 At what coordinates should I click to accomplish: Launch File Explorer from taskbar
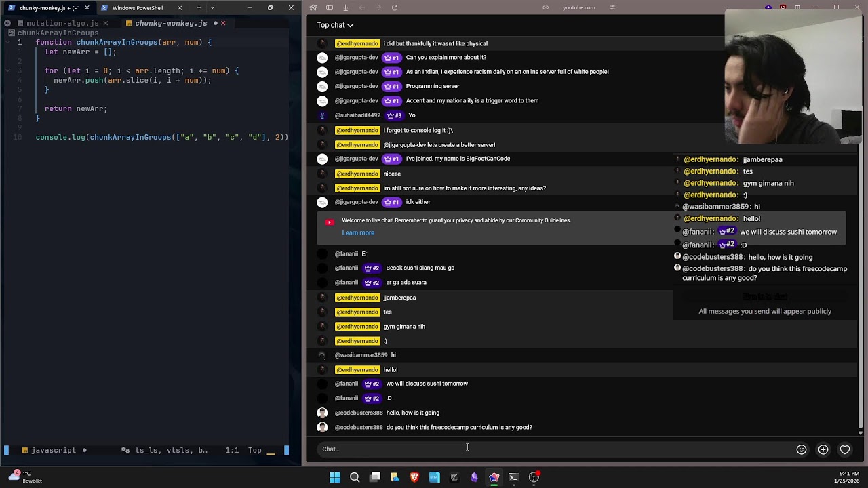pos(395,477)
